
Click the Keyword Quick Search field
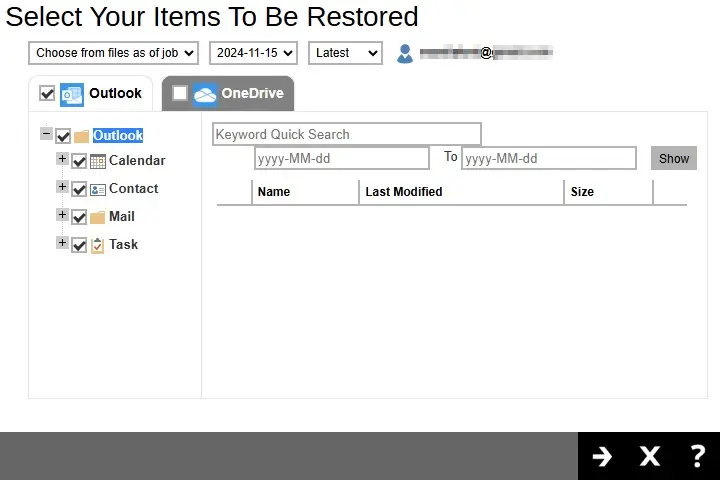[346, 134]
